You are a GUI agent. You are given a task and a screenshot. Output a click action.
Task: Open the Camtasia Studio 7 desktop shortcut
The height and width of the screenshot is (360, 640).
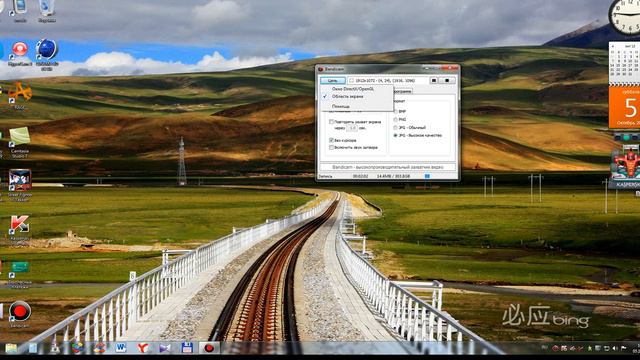(20, 142)
